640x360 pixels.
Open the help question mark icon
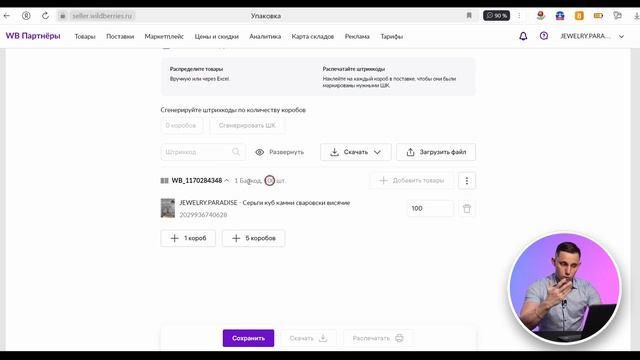click(544, 36)
